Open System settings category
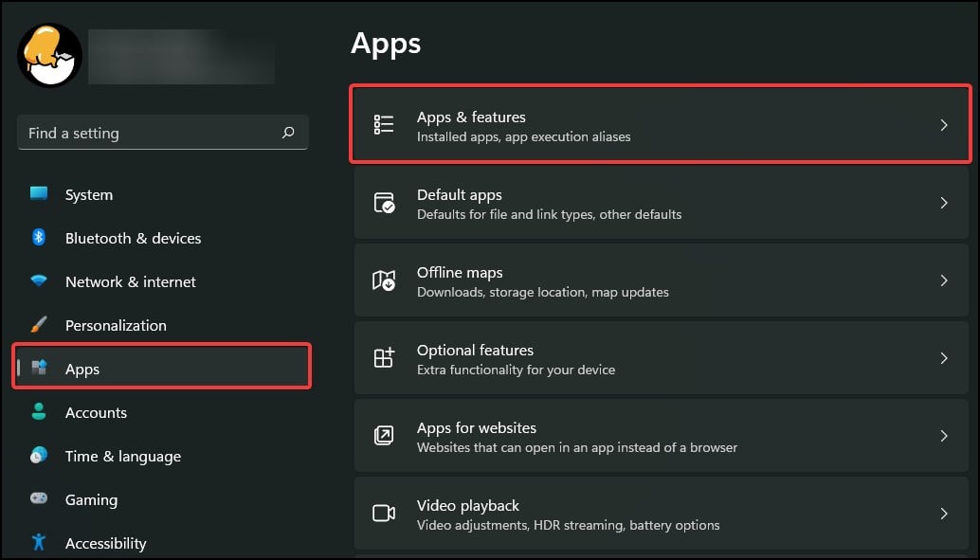This screenshot has height=560, width=980. [162, 194]
